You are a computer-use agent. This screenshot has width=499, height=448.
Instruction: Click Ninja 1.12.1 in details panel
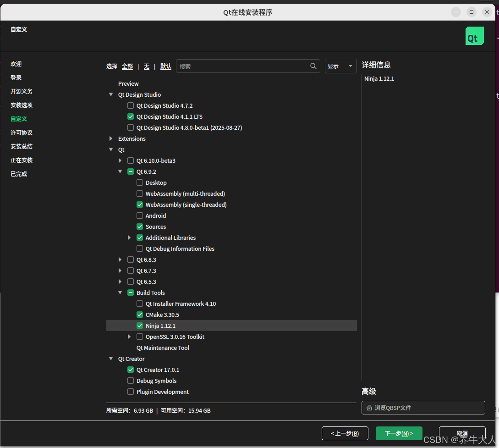[379, 79]
